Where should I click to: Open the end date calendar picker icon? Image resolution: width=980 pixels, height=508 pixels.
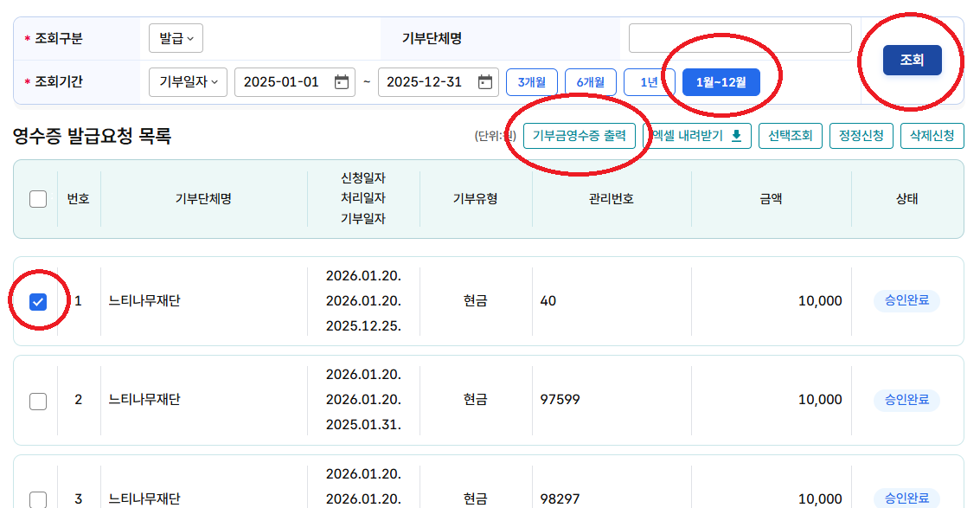coord(485,82)
